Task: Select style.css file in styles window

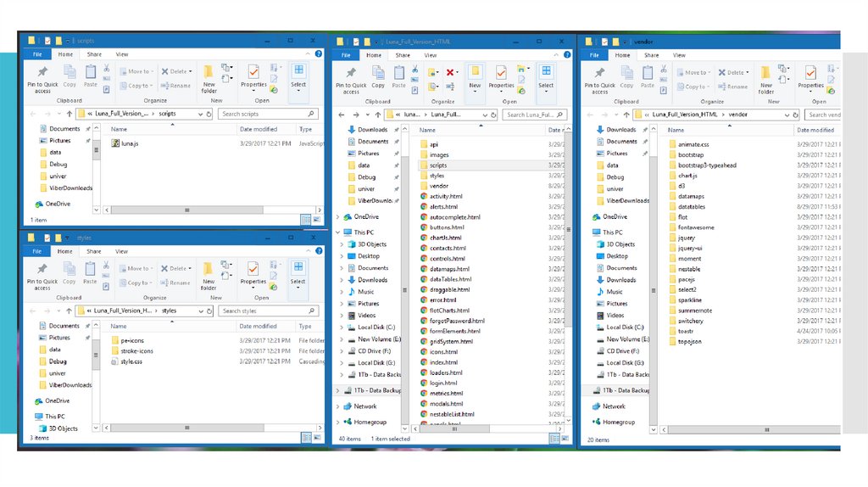Action: 131,361
